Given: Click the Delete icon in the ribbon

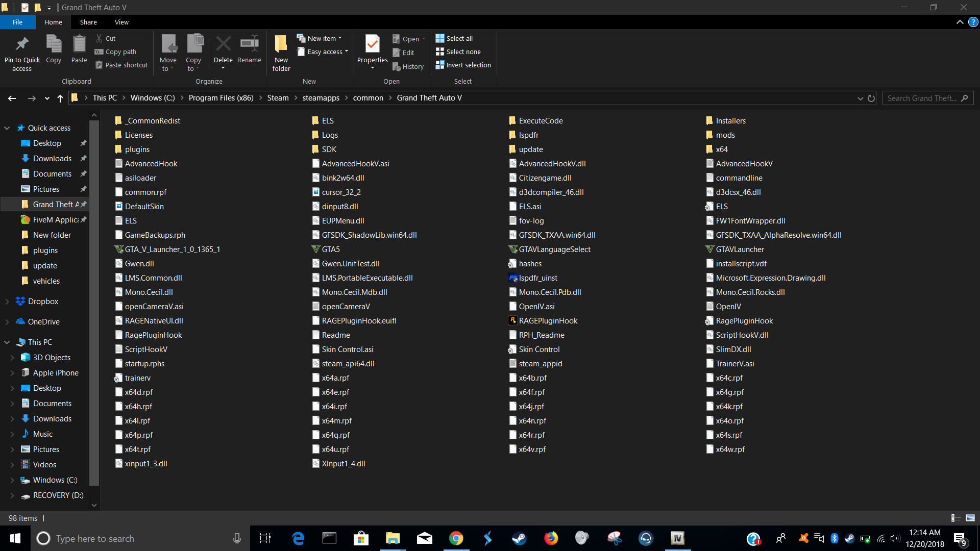Looking at the screenshot, I should point(223,45).
